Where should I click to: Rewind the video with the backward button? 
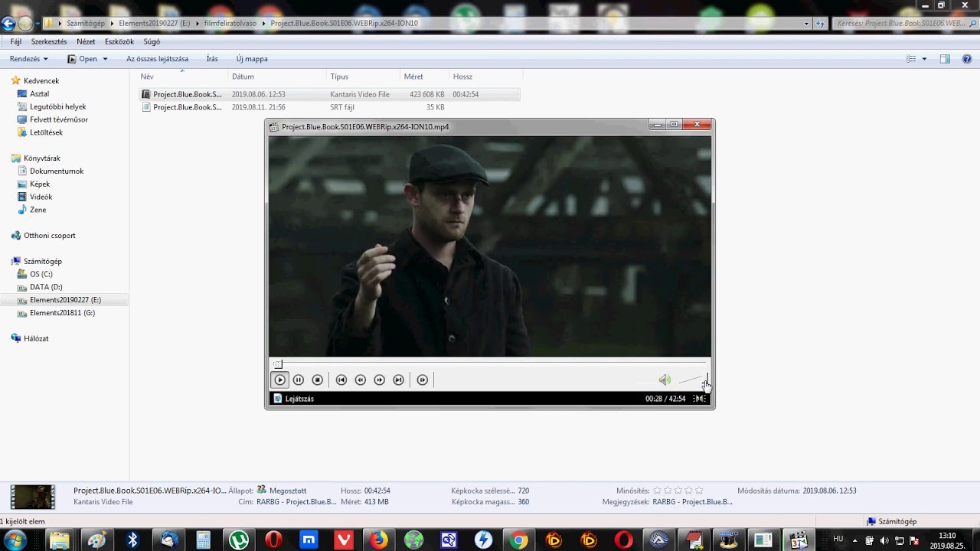click(361, 380)
